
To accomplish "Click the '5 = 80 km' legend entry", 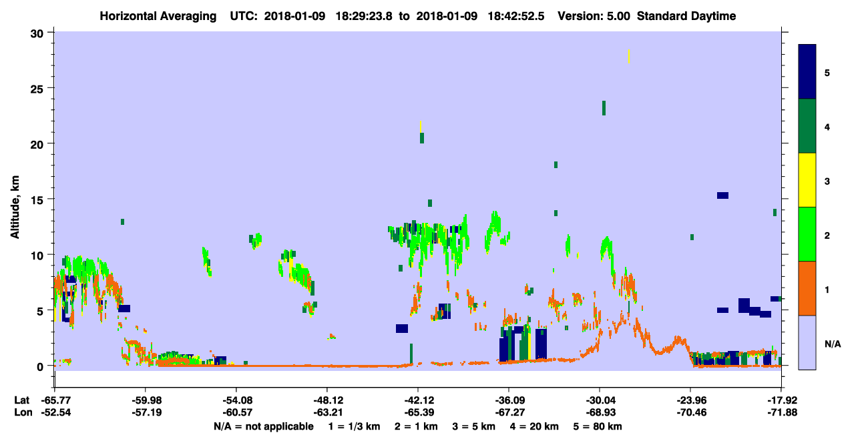I will point(598,426).
